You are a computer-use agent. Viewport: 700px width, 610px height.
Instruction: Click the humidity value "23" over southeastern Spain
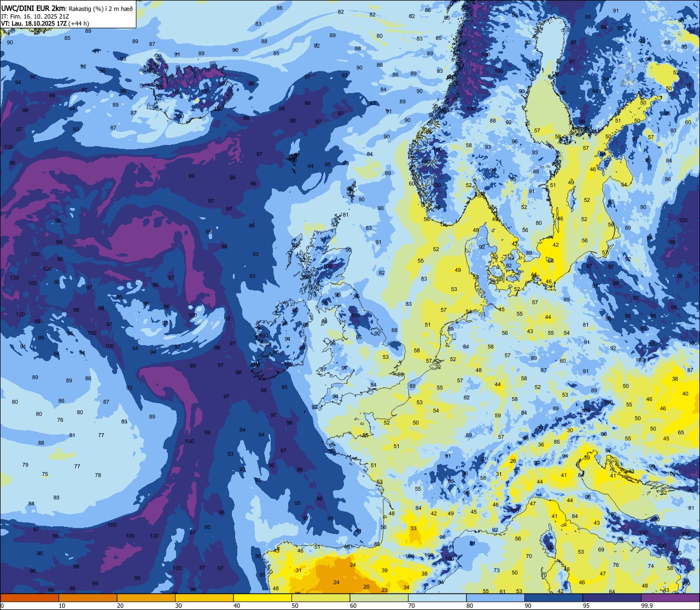384,590
